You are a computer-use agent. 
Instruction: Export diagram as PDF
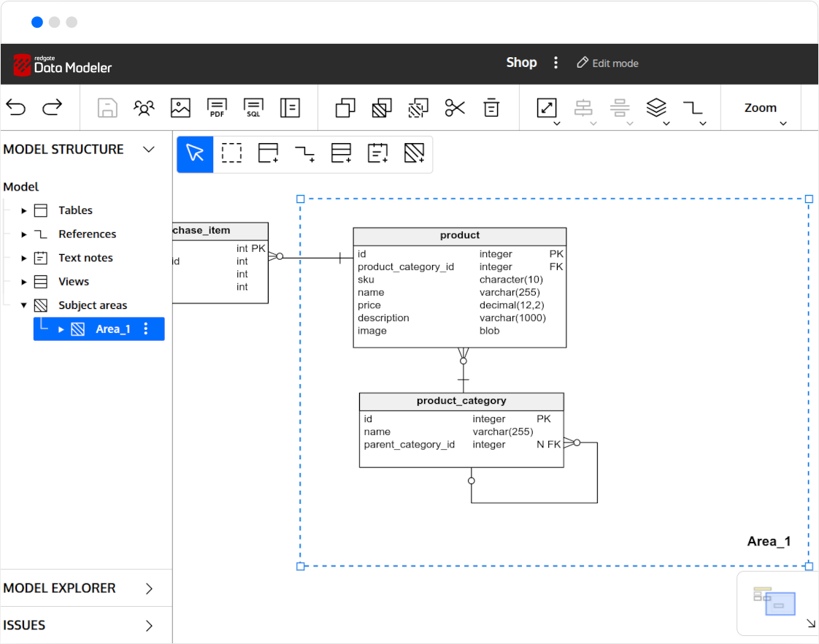click(x=217, y=108)
